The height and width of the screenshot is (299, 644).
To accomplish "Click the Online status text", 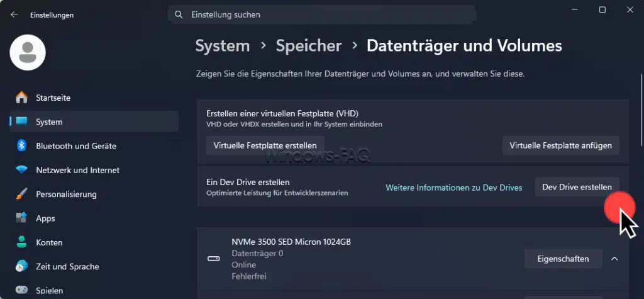I will point(244,265).
